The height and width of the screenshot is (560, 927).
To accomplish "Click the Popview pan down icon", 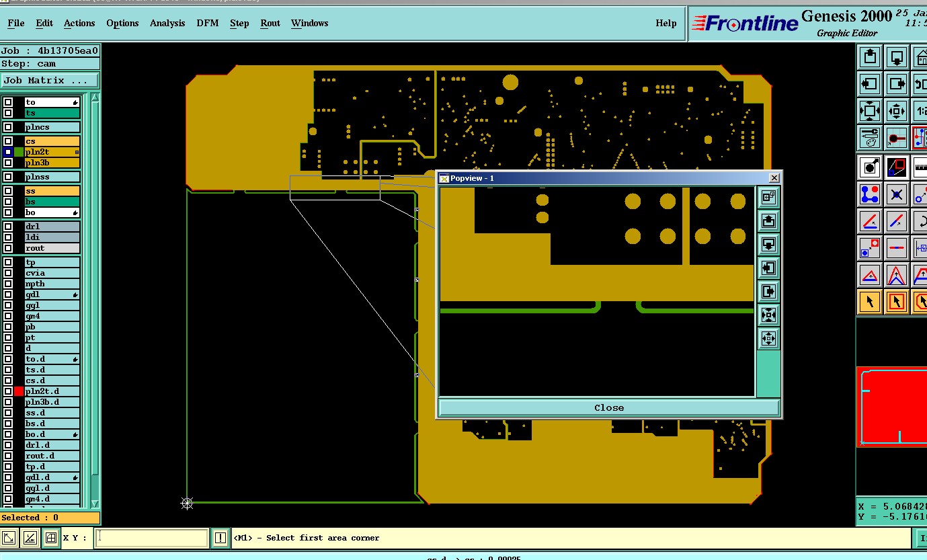I will pyautogui.click(x=768, y=244).
